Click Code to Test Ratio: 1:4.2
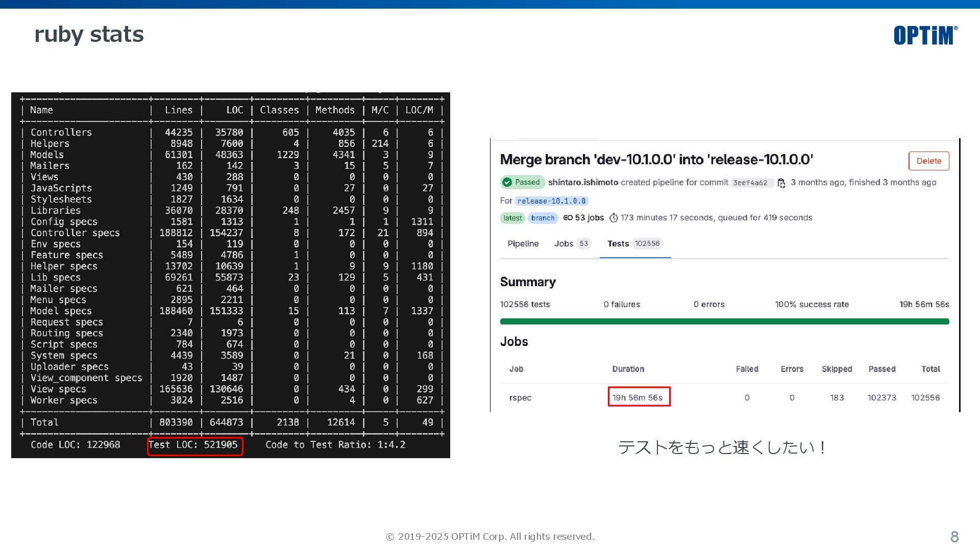Screen dimensions: 980x551 335,445
